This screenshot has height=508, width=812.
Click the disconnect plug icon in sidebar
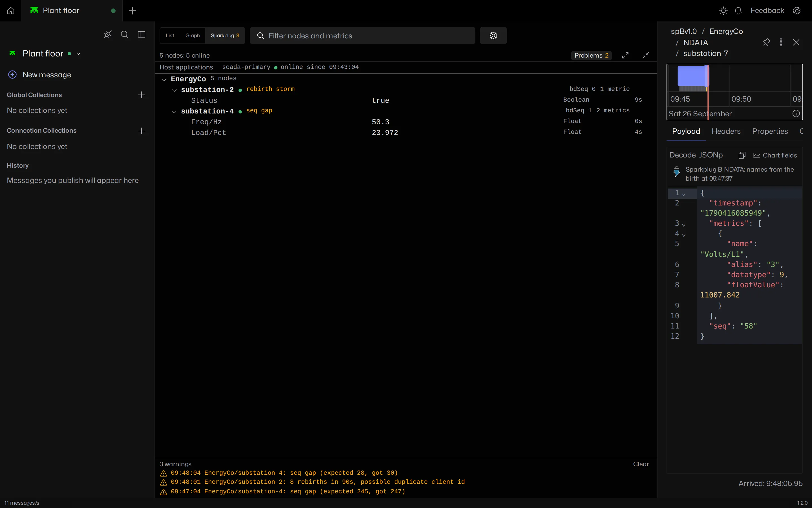[x=107, y=35]
